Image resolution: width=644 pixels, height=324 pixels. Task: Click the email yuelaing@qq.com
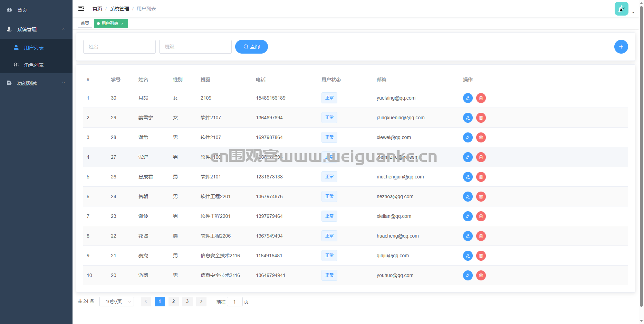pos(396,98)
